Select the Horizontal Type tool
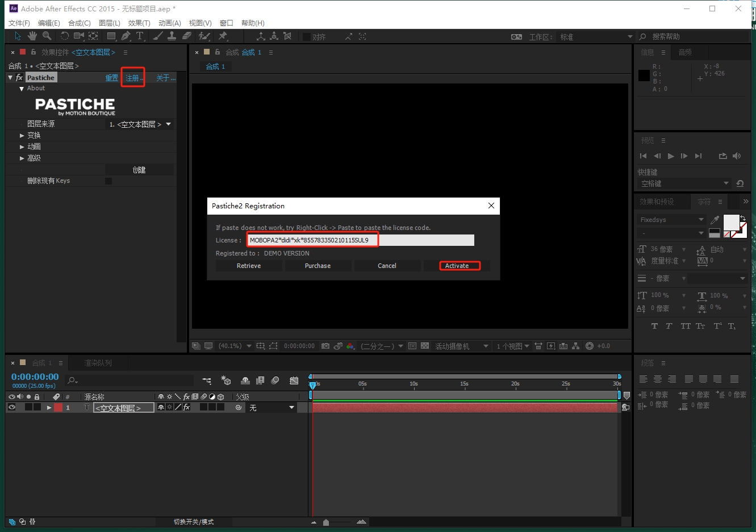 [140, 36]
